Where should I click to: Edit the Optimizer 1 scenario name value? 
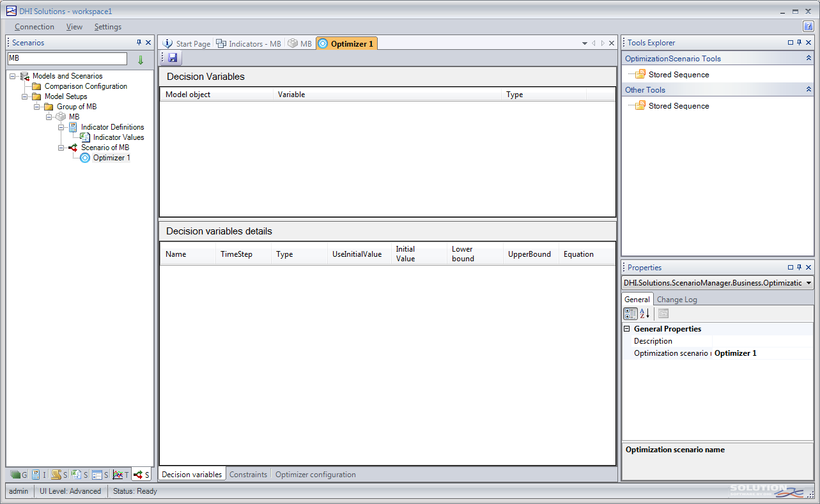point(762,353)
